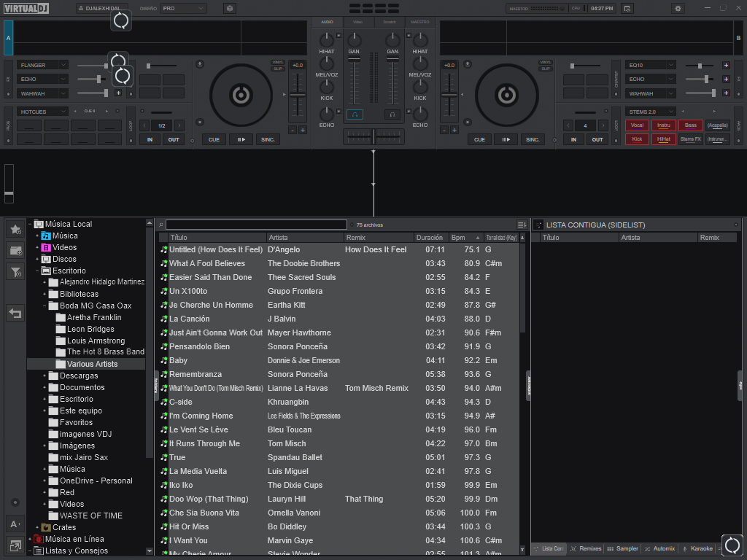This screenshot has height=560, width=747.
Task: Click the left channel headphone cue icon
Action: pyautogui.click(x=355, y=114)
